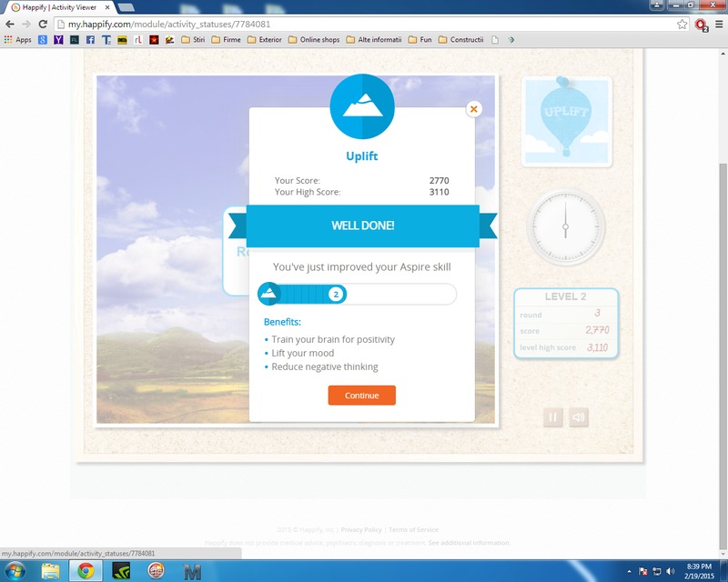Click the LEVEL 2 stats panel heading

click(565, 296)
